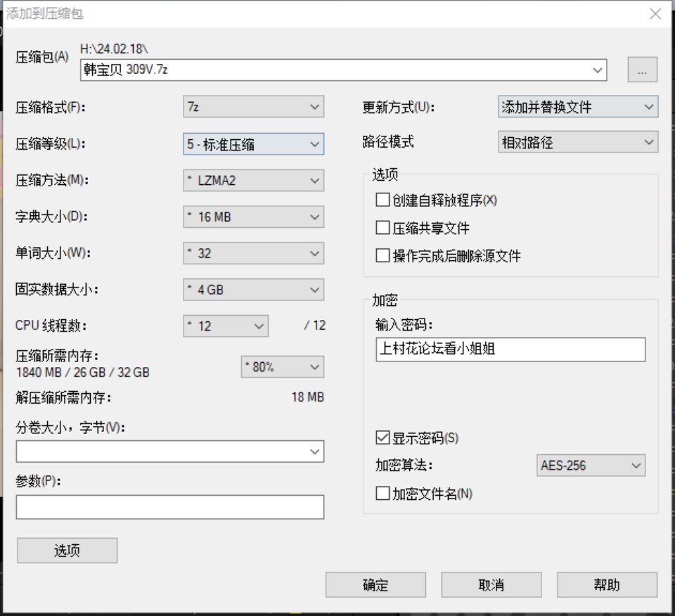Image resolution: width=675 pixels, height=616 pixels.
Task: Open the 路径模式 relative path dropdown
Action: 578,142
